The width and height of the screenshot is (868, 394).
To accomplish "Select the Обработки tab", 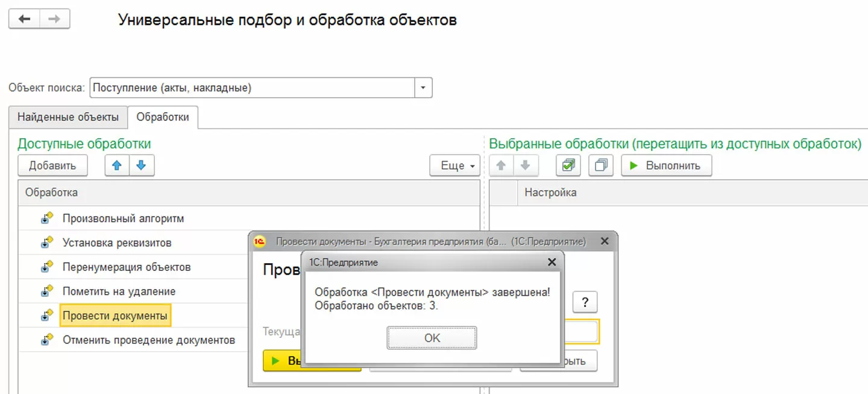I will [x=163, y=117].
